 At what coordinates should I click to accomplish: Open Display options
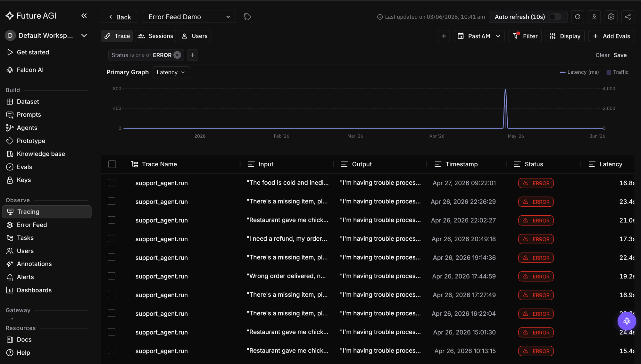565,36
